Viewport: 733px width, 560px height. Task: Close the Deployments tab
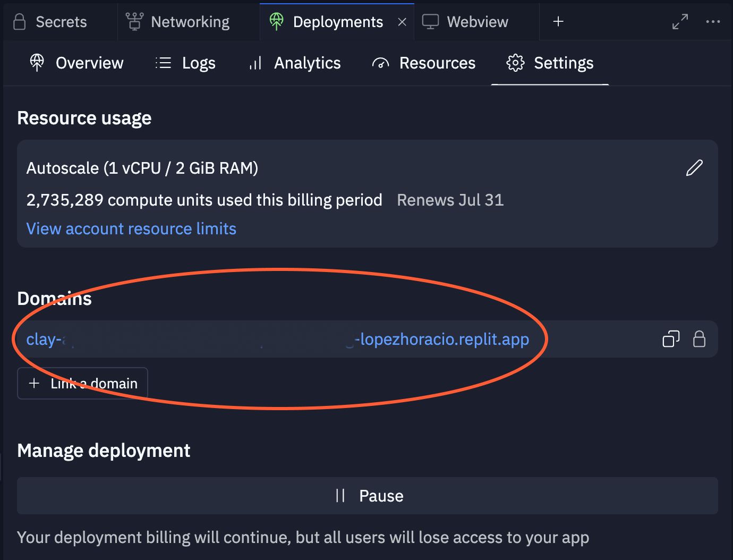pyautogui.click(x=403, y=22)
